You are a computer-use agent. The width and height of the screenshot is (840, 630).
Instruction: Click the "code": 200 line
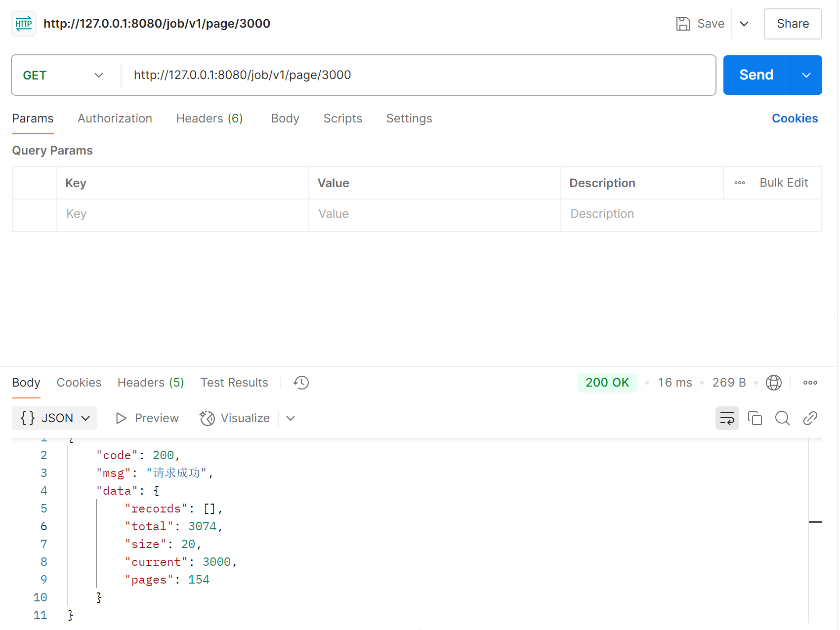(138, 455)
